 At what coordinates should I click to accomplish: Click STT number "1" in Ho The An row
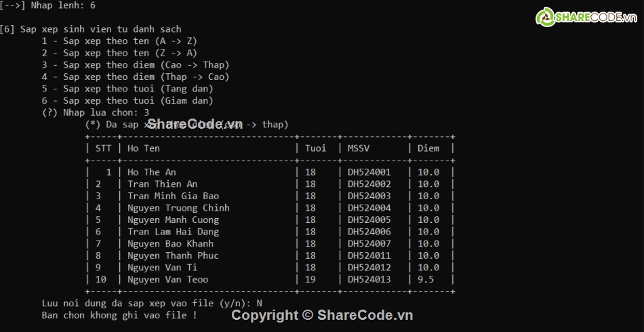[x=108, y=172]
